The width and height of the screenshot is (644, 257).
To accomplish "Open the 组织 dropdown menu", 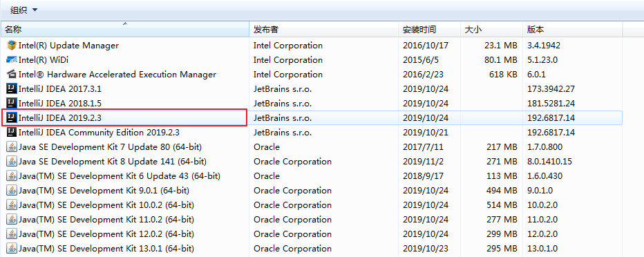I will 23,10.
